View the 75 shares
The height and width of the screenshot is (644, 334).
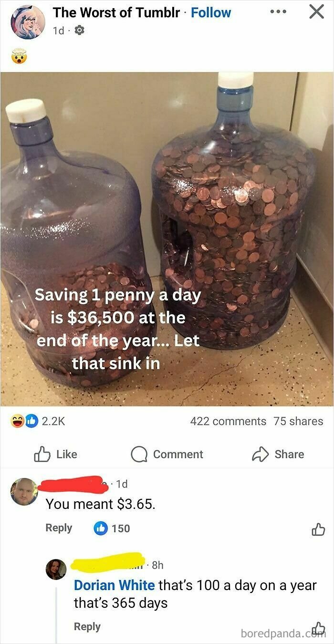pos(298,421)
